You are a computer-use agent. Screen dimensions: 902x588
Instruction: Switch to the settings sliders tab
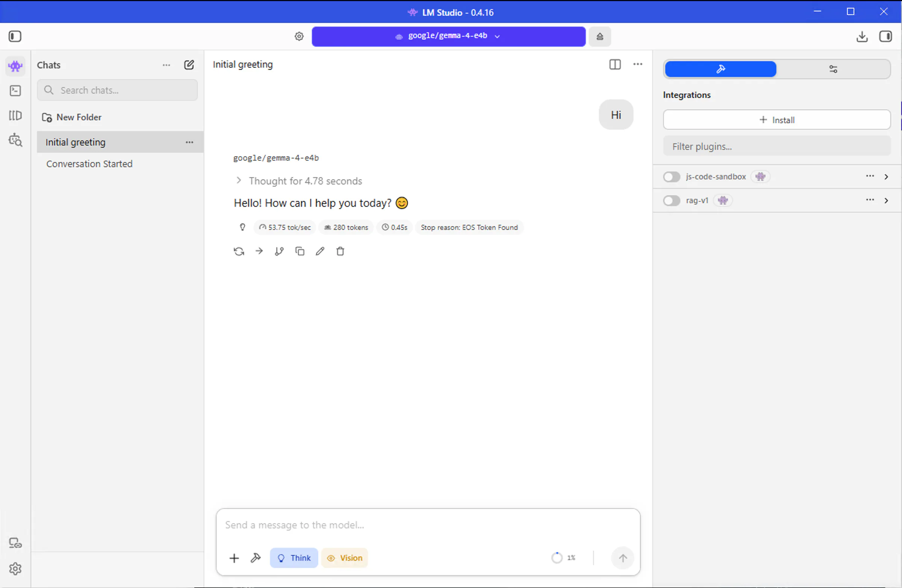tap(833, 69)
